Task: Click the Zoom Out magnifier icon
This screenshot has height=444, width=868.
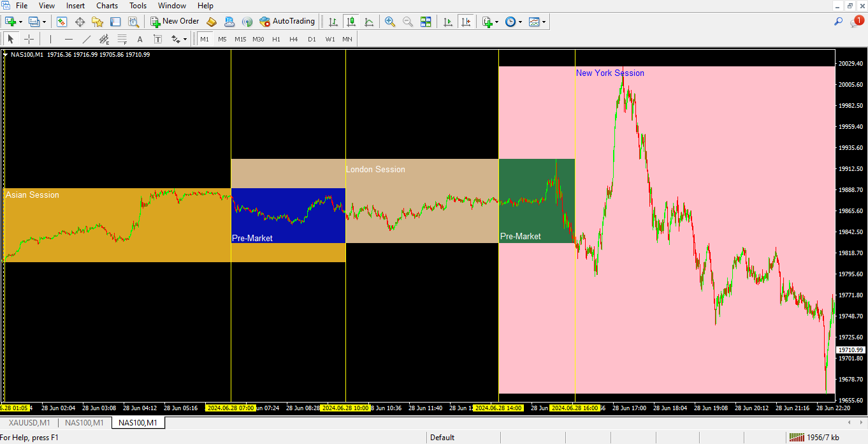Action: pos(408,22)
